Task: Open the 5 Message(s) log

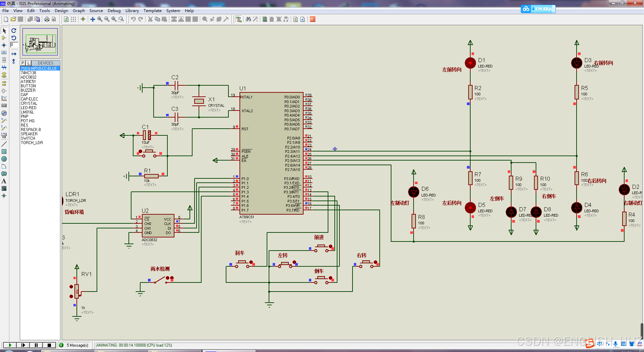Action: point(74,345)
